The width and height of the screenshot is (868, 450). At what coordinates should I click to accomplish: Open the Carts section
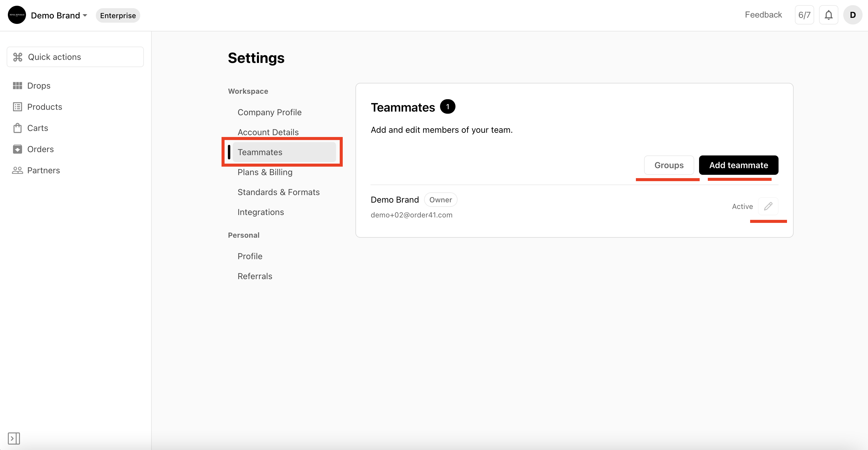coord(38,128)
